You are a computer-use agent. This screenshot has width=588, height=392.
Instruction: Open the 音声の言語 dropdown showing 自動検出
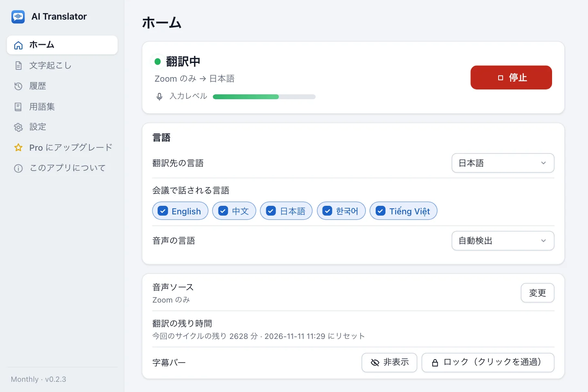pos(503,241)
